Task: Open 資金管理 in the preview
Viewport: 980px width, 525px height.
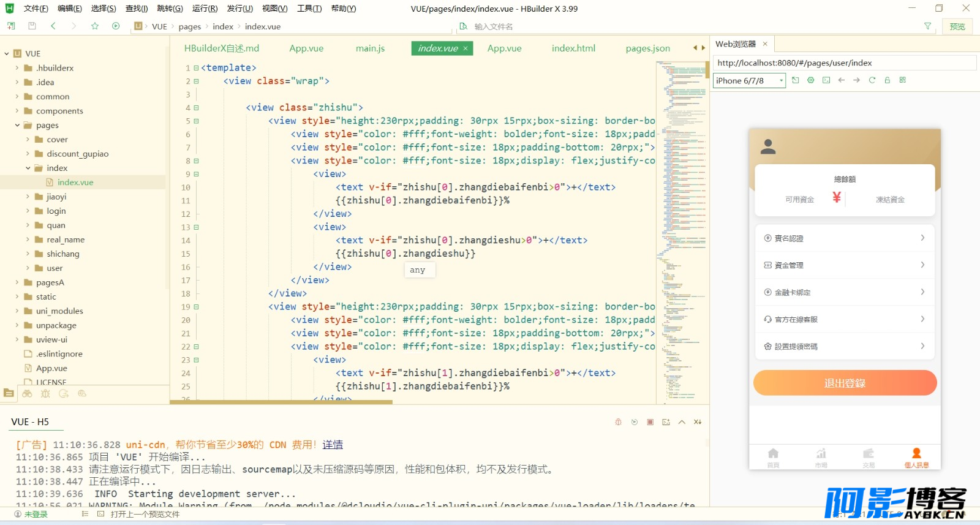Action: coord(845,265)
